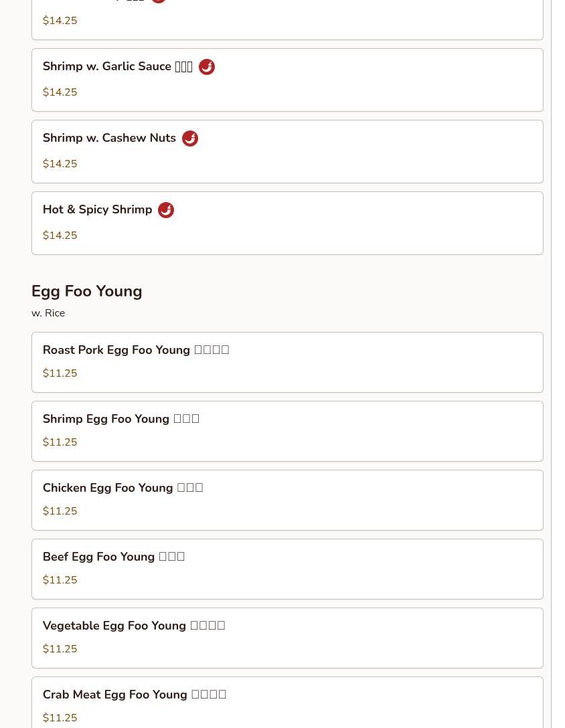565x728 pixels.
Task: Click the "w. Rice" section subtitle
Action: coord(48,313)
